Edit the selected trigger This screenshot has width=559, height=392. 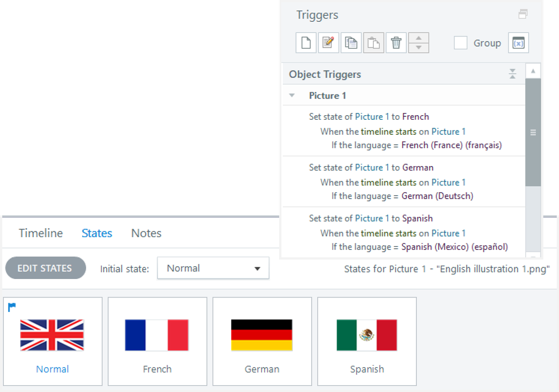[328, 42]
